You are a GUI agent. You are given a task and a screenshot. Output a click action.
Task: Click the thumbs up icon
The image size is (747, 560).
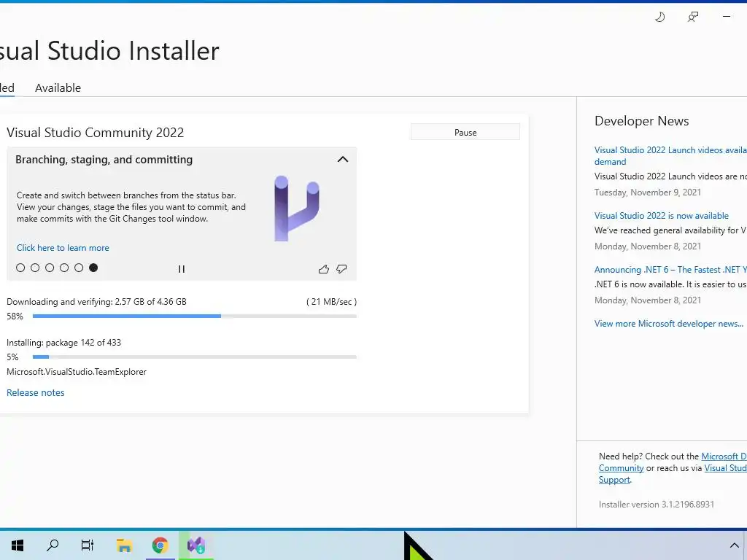(323, 269)
